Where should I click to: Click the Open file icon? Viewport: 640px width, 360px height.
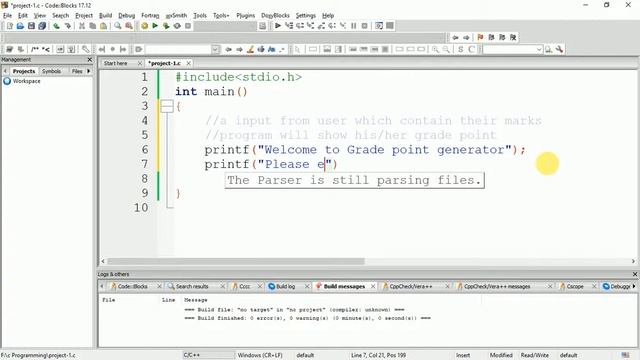tap(20, 26)
